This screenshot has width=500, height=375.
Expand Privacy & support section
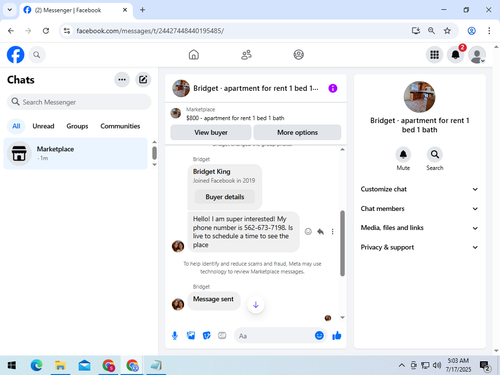419,247
